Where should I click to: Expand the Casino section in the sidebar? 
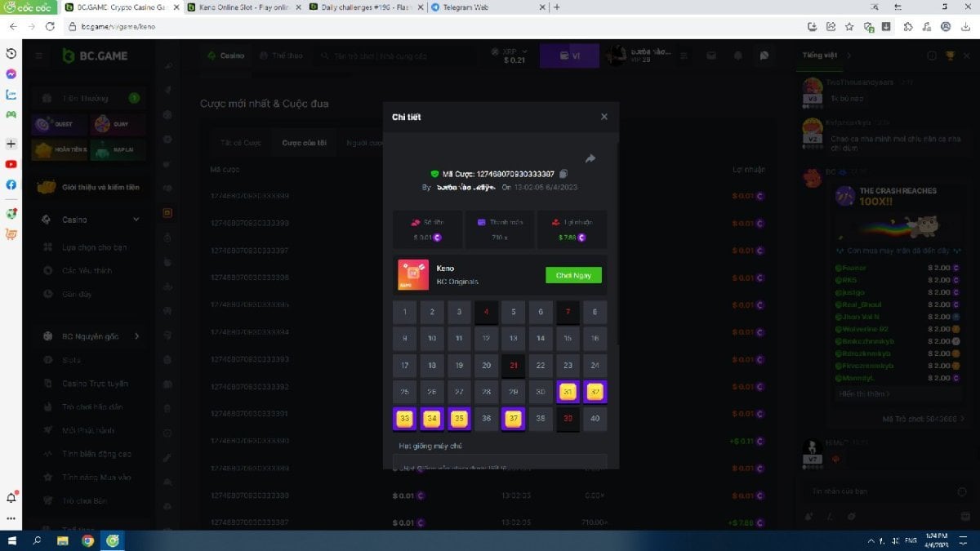[136, 220]
